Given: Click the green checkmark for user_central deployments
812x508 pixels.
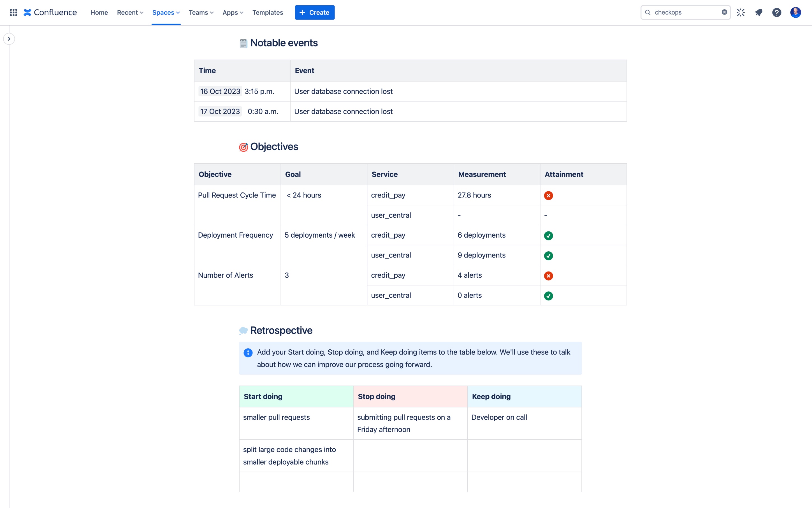Looking at the screenshot, I should coord(548,255).
